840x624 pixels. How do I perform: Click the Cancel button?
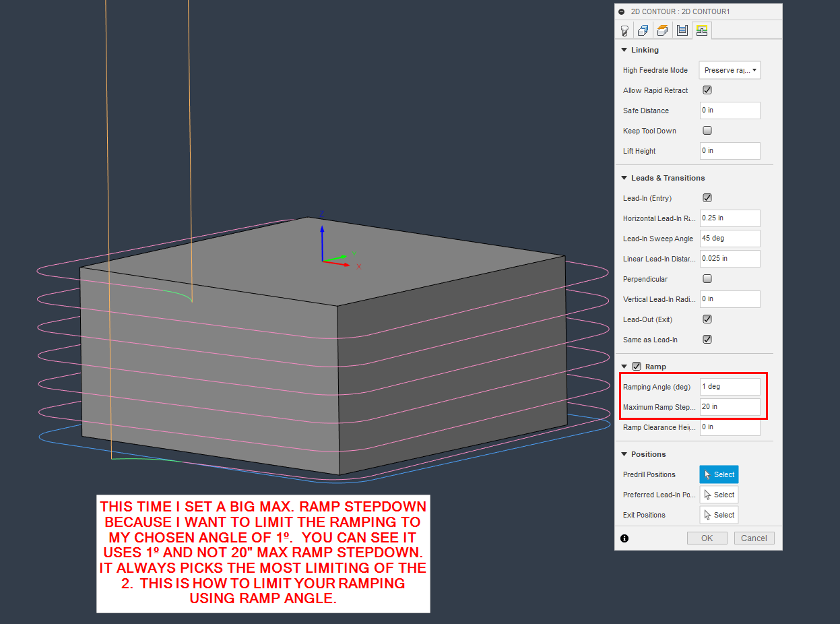pos(754,537)
